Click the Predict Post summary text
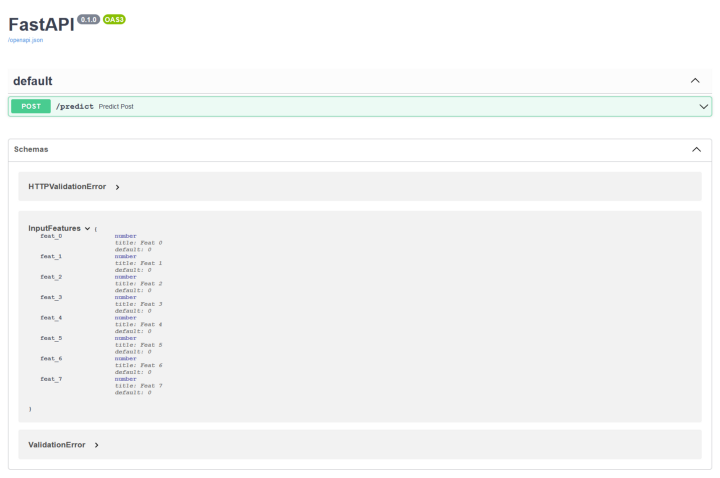 [x=116, y=107]
